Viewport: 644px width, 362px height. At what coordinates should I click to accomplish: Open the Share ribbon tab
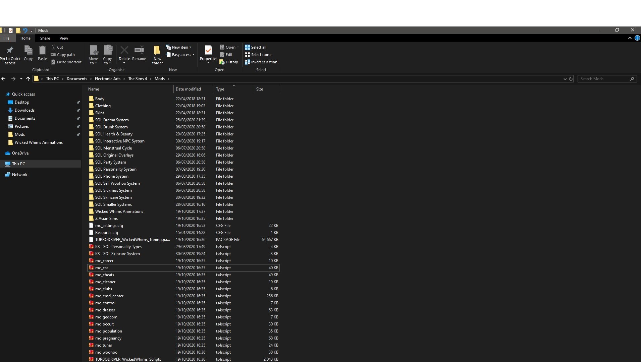coord(45,38)
